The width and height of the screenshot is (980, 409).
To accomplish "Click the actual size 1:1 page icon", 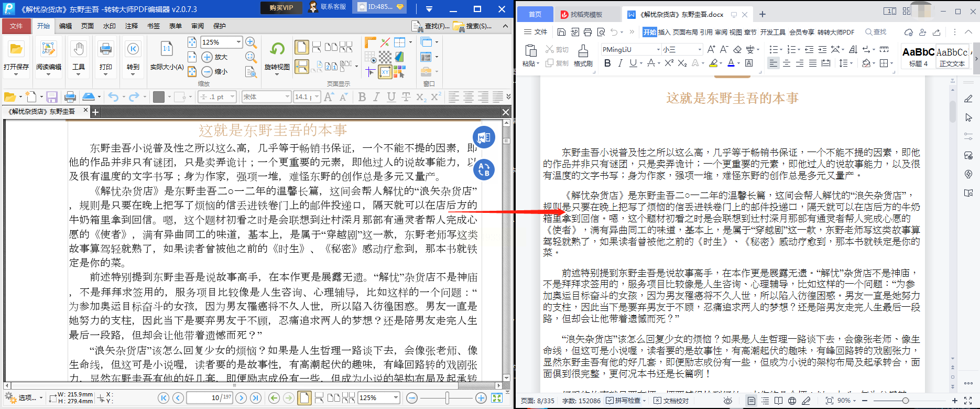I will coord(166,50).
